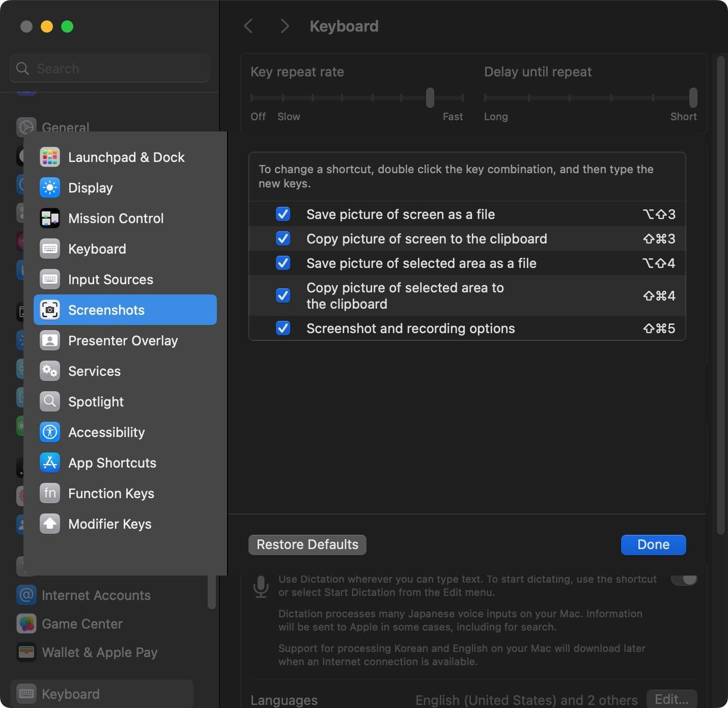Select Screenshots category
Screen dimensions: 728x708
point(125,310)
